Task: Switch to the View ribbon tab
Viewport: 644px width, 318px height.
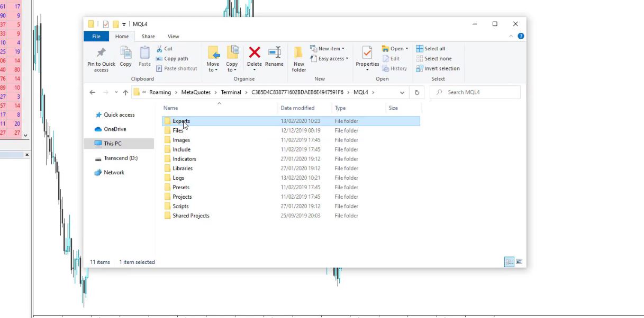Action: (x=173, y=37)
